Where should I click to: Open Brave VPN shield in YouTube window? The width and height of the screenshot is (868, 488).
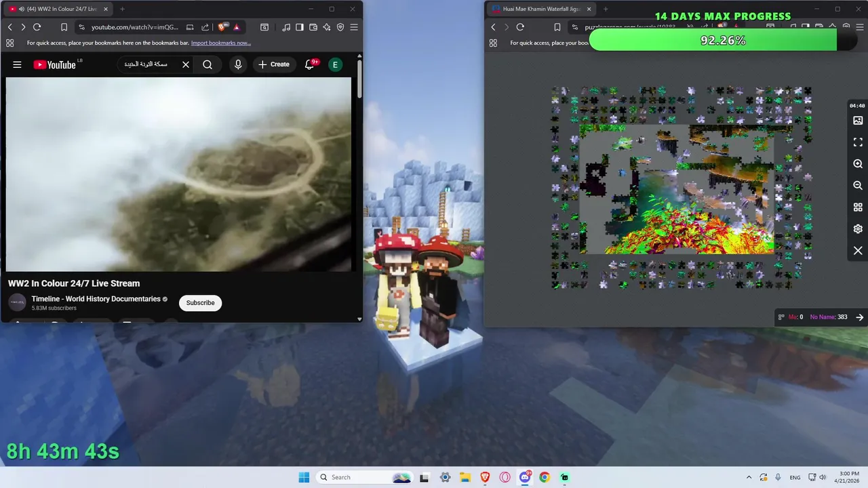point(340,27)
